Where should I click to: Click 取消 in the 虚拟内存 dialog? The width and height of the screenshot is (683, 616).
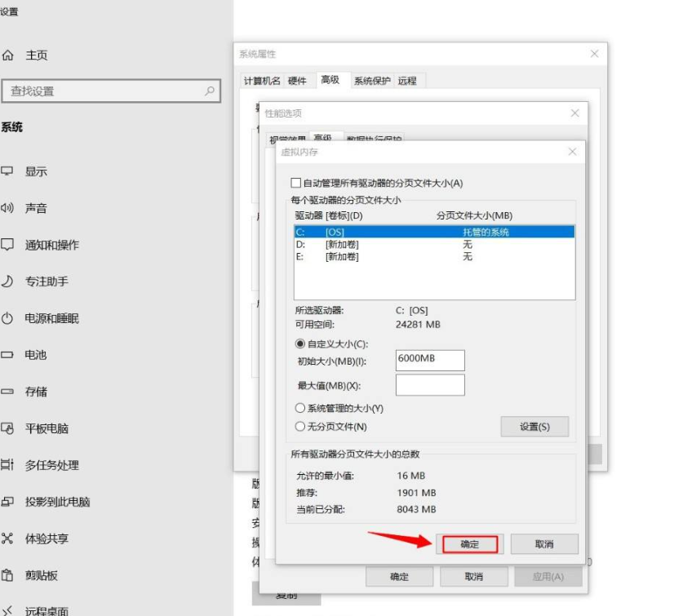[x=544, y=544]
